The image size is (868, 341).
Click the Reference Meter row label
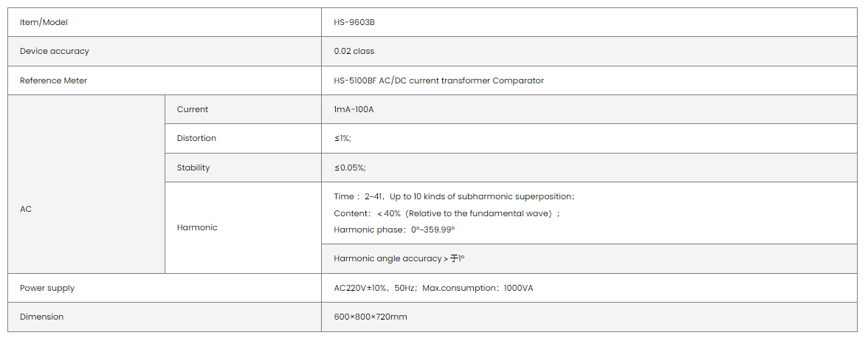pos(53,80)
